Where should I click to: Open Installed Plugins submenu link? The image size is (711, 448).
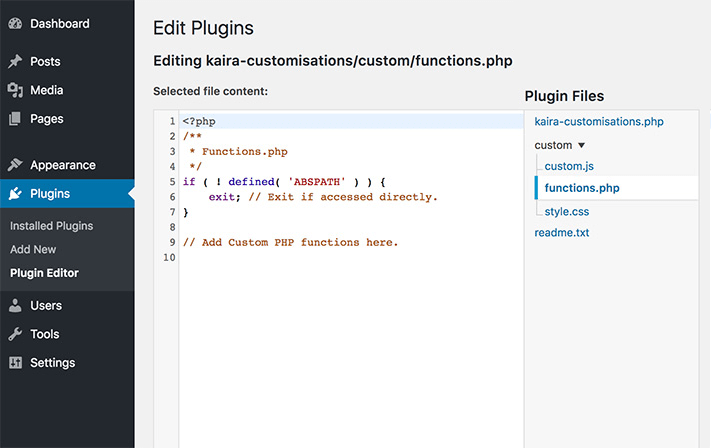point(51,226)
